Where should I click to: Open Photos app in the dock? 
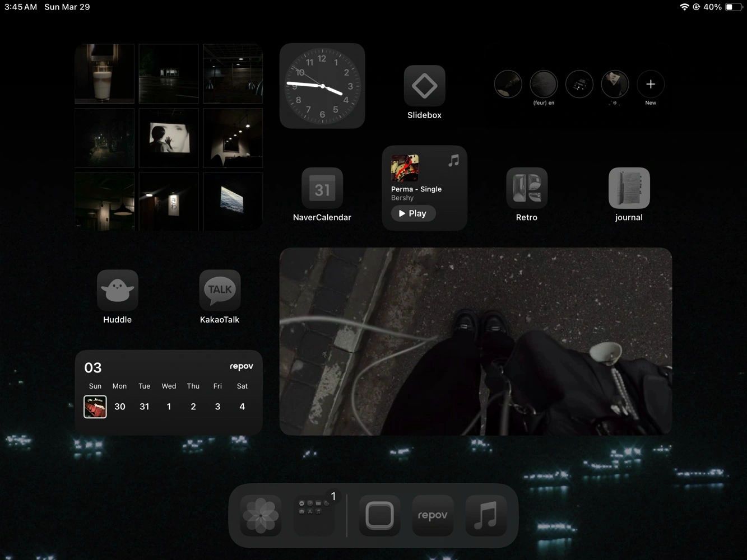(x=261, y=515)
